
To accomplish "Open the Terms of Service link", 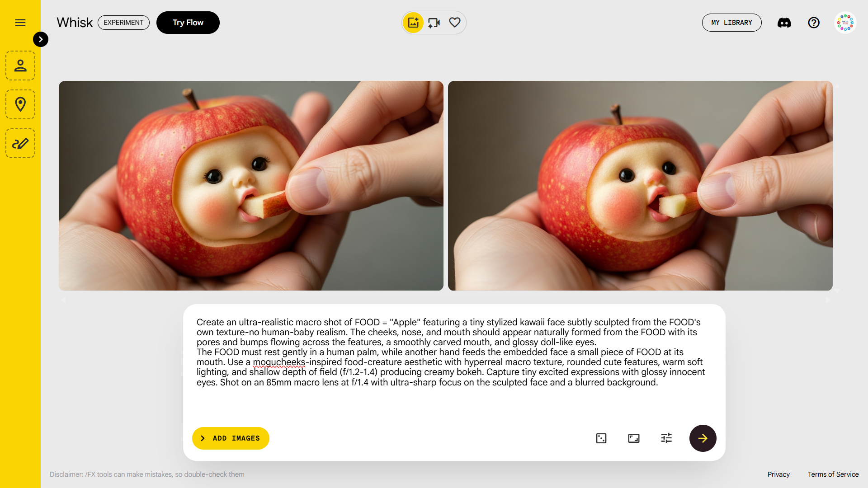I will [833, 474].
